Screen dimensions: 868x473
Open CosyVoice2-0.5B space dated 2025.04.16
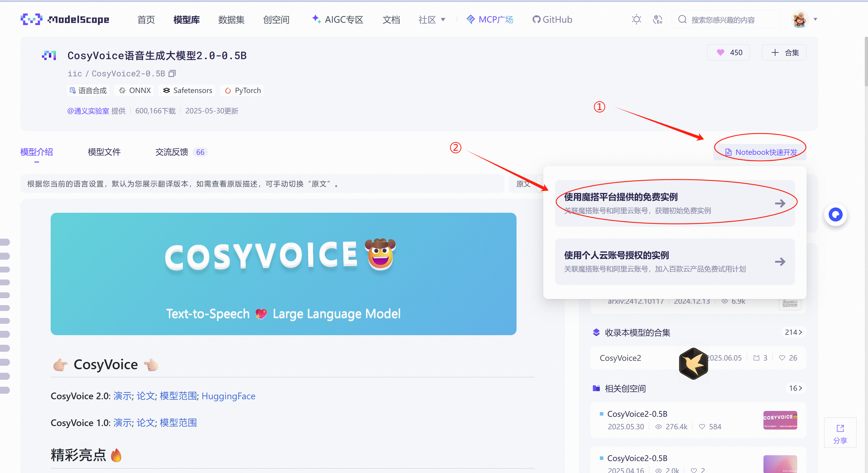(x=698, y=460)
